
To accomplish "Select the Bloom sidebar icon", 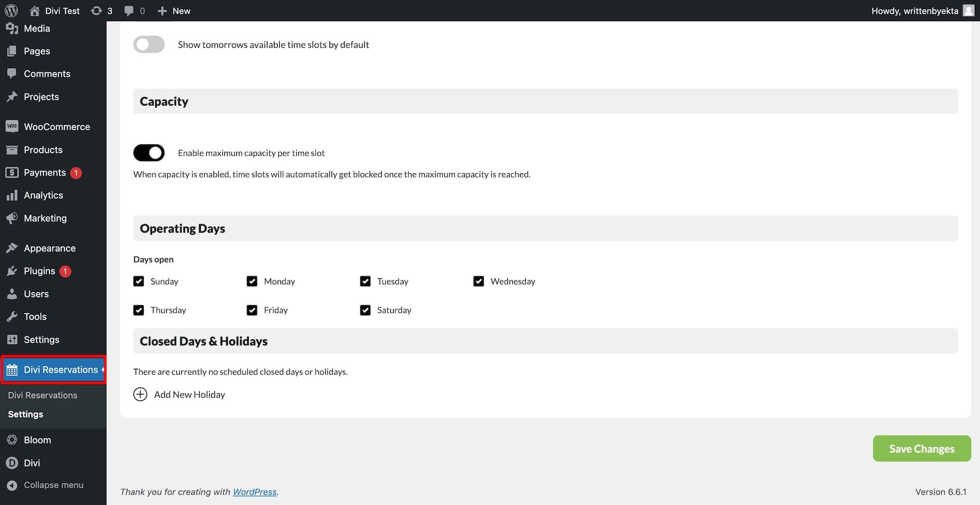I will (x=12, y=440).
